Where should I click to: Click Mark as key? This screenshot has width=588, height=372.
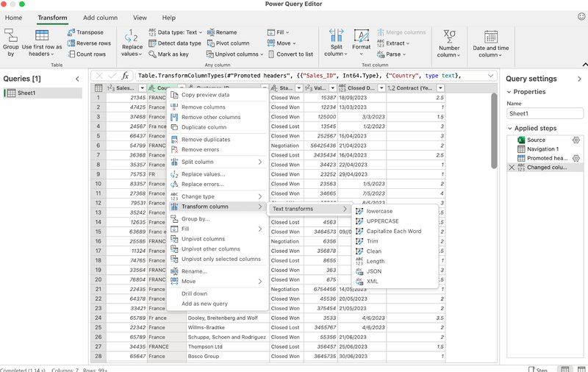pos(168,54)
